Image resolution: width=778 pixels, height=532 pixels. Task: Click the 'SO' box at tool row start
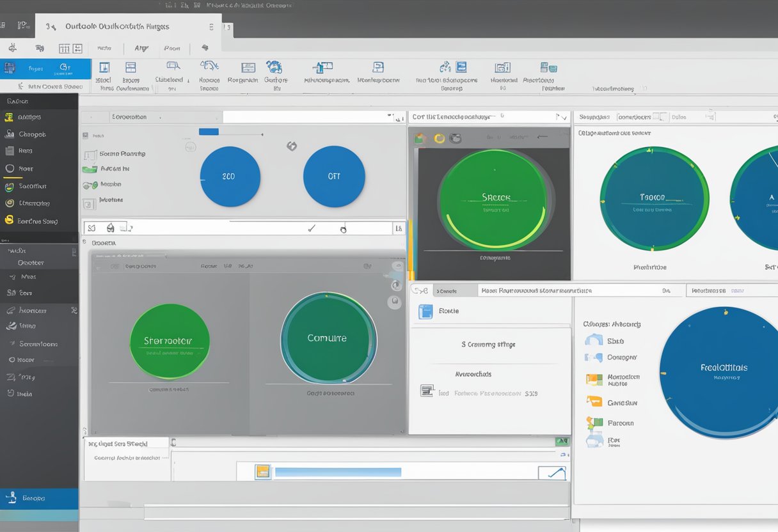pos(91,228)
